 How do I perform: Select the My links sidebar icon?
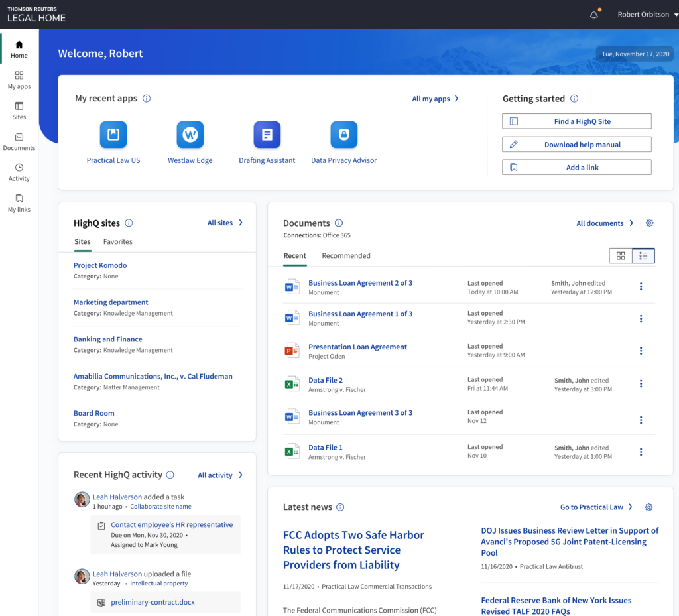click(x=19, y=201)
